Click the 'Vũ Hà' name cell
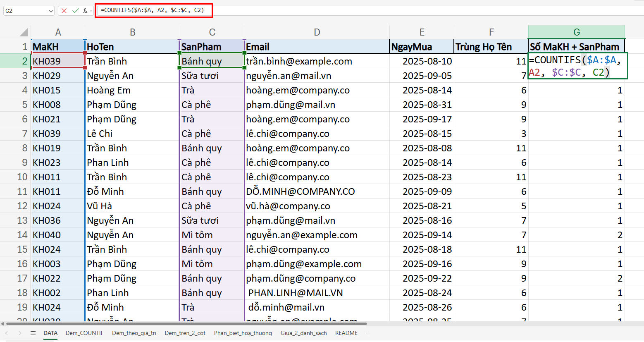 pyautogui.click(x=132, y=206)
